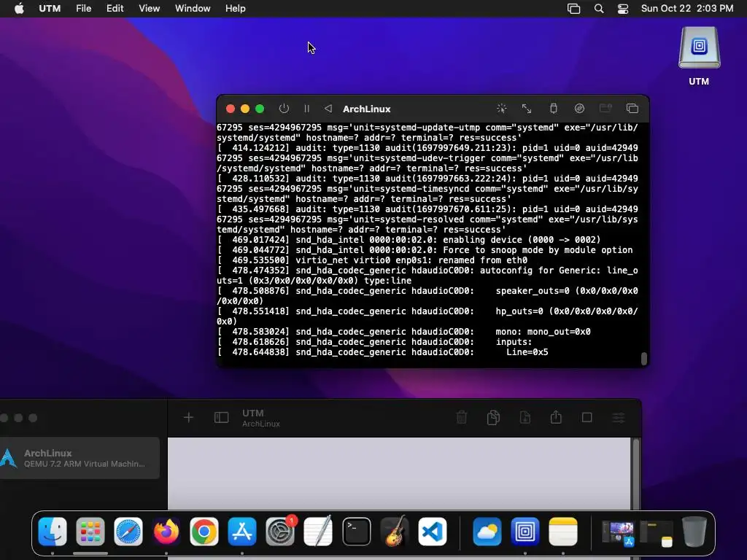Open the Apple menu
Screen dimensions: 747x560
tap(19, 9)
